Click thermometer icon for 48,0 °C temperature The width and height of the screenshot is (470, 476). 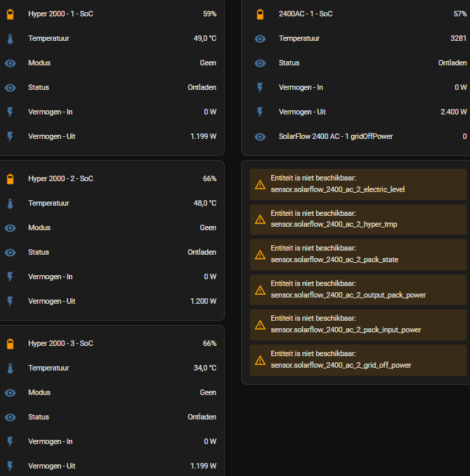tap(10, 204)
